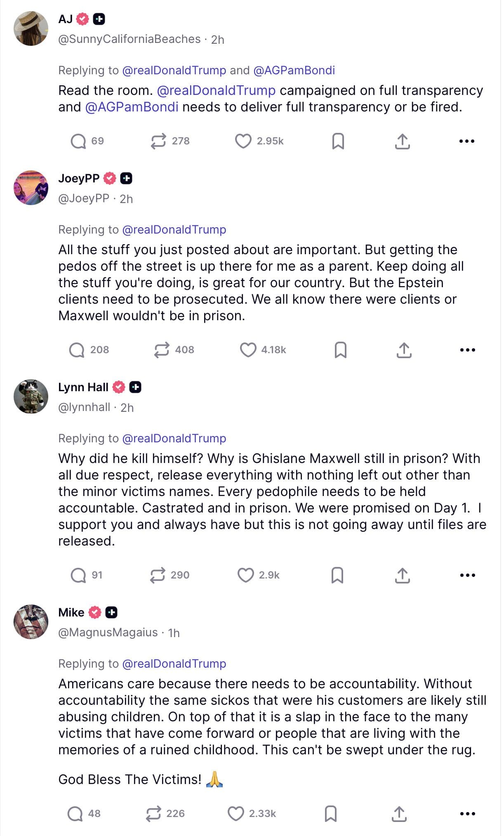ReTruth JoeyPP's post
The image size is (504, 836).
point(162,350)
